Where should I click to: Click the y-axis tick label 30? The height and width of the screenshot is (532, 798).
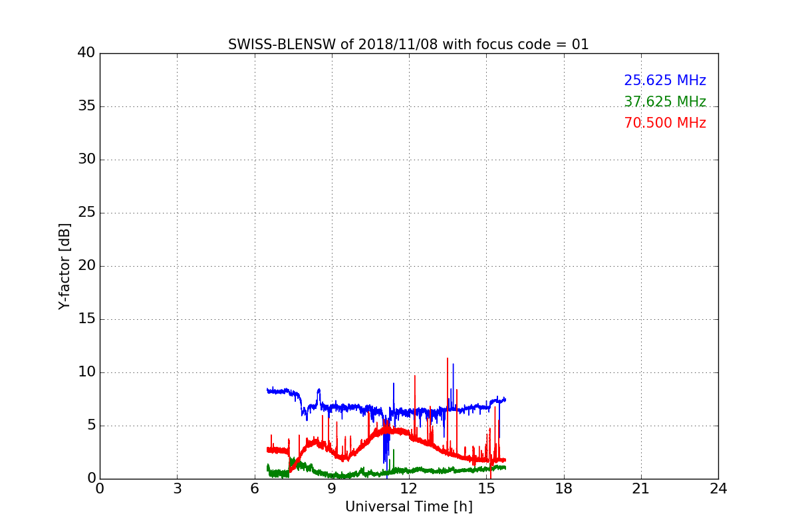point(86,160)
